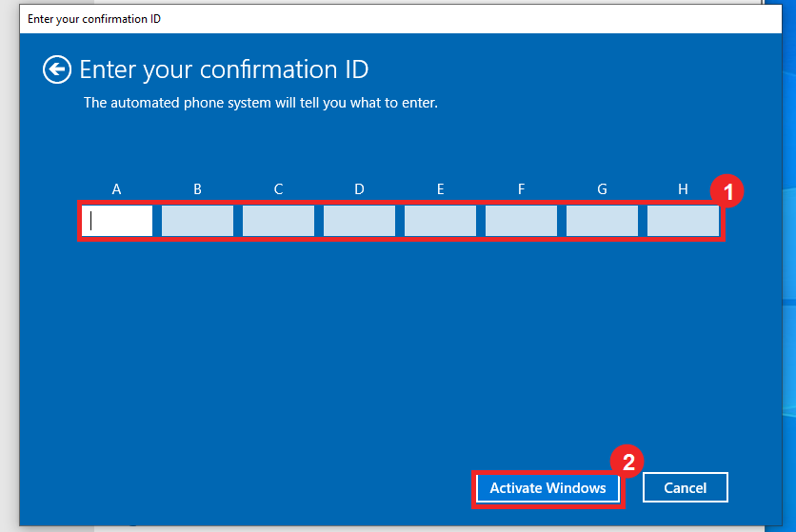Image resolution: width=796 pixels, height=532 pixels.
Task: Click the automated phone system instruction text
Action: [x=261, y=103]
